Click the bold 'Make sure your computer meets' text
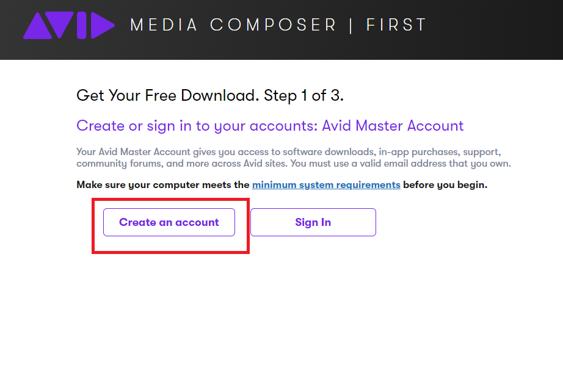 [x=163, y=184]
